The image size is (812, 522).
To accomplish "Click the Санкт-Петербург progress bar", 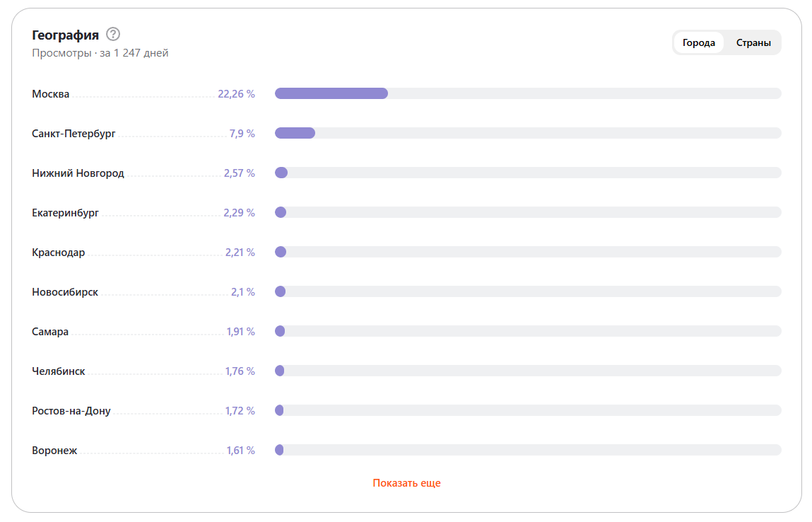I will 527,133.
